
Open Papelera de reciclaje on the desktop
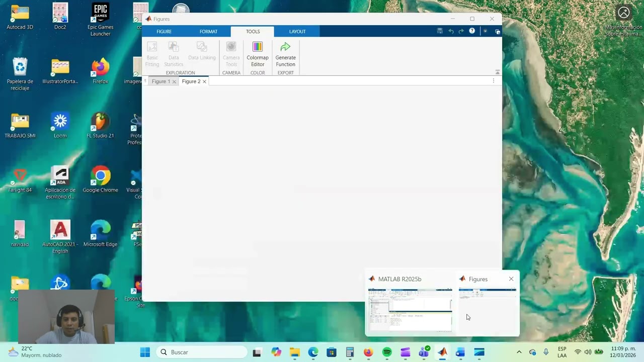click(x=20, y=74)
